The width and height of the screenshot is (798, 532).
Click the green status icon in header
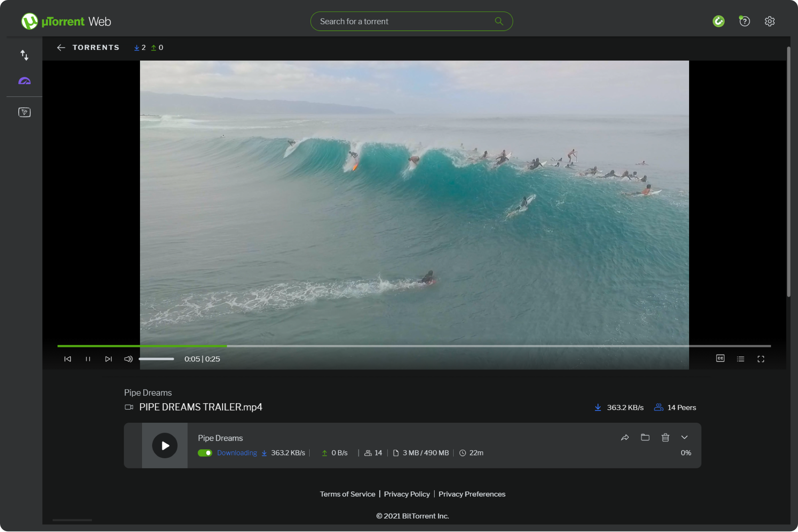click(x=719, y=21)
